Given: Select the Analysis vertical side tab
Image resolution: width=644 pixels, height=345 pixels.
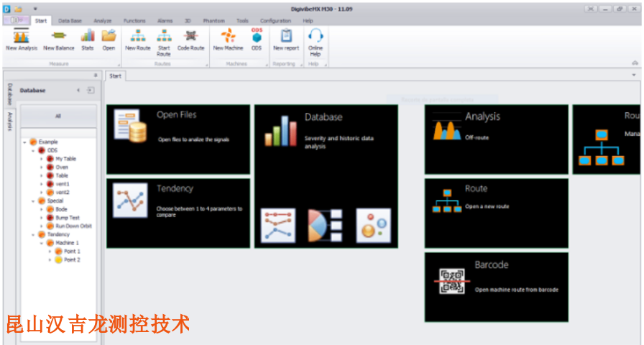Looking at the screenshot, I should pyautogui.click(x=10, y=121).
